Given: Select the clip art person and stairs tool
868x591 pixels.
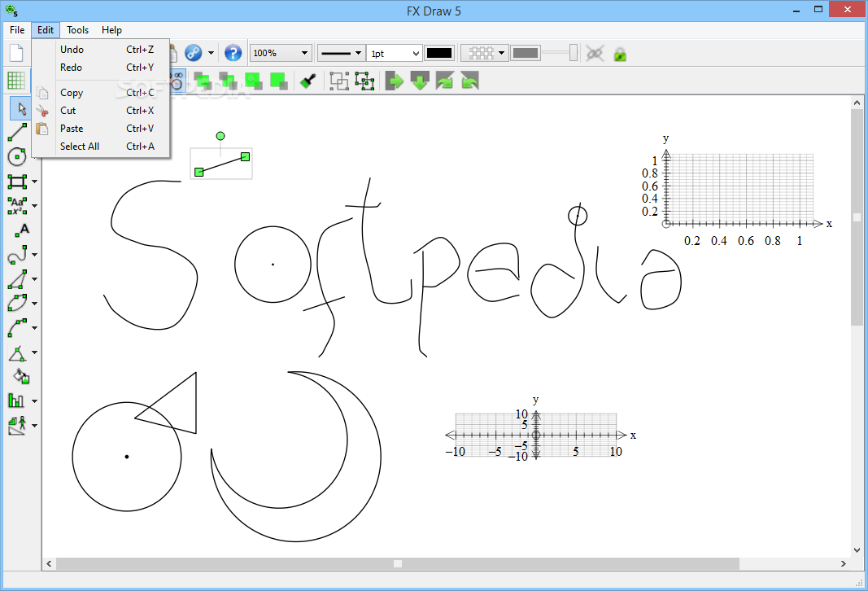Looking at the screenshot, I should pyautogui.click(x=17, y=426).
